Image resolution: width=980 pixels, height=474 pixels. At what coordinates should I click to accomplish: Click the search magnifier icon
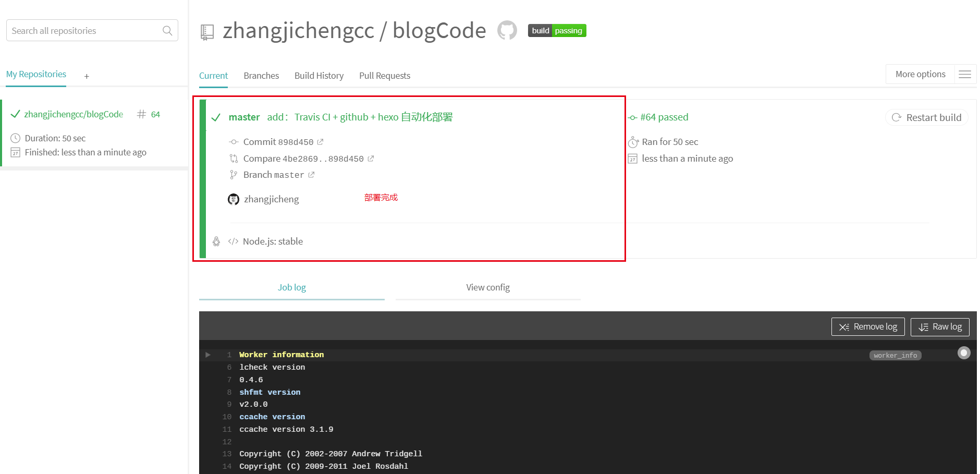pos(167,31)
